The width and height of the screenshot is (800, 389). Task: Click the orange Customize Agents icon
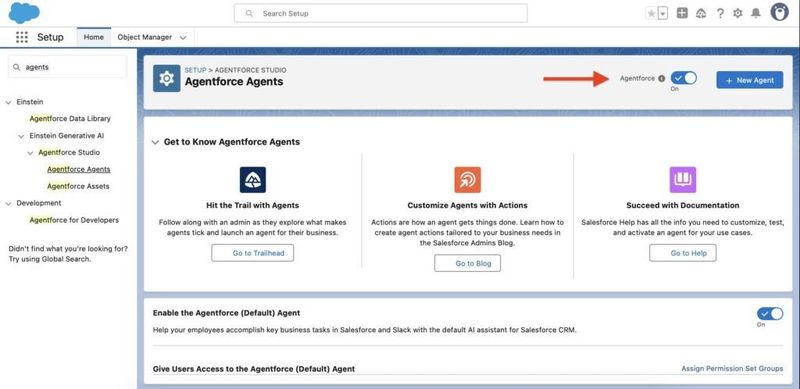click(467, 180)
